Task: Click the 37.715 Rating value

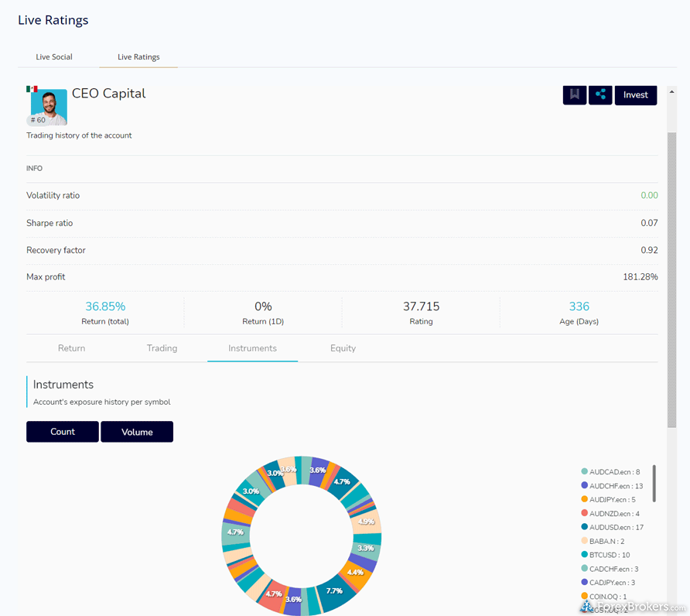Action: pyautogui.click(x=421, y=306)
